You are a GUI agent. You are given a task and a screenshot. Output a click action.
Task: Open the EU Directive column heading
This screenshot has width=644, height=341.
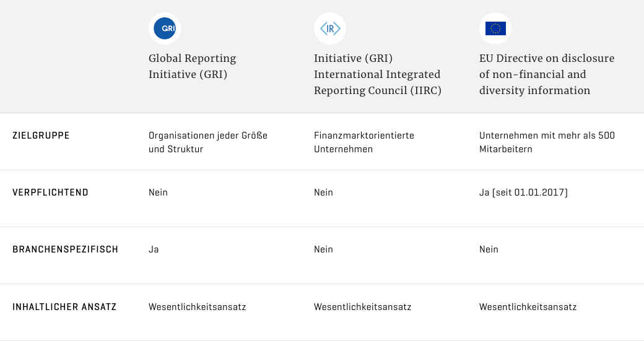point(547,74)
